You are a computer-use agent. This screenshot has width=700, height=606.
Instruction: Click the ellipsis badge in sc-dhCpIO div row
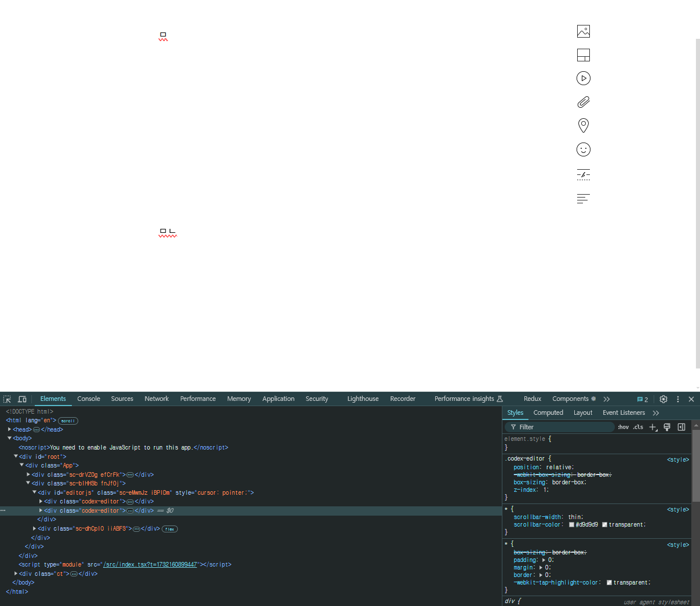tap(136, 529)
